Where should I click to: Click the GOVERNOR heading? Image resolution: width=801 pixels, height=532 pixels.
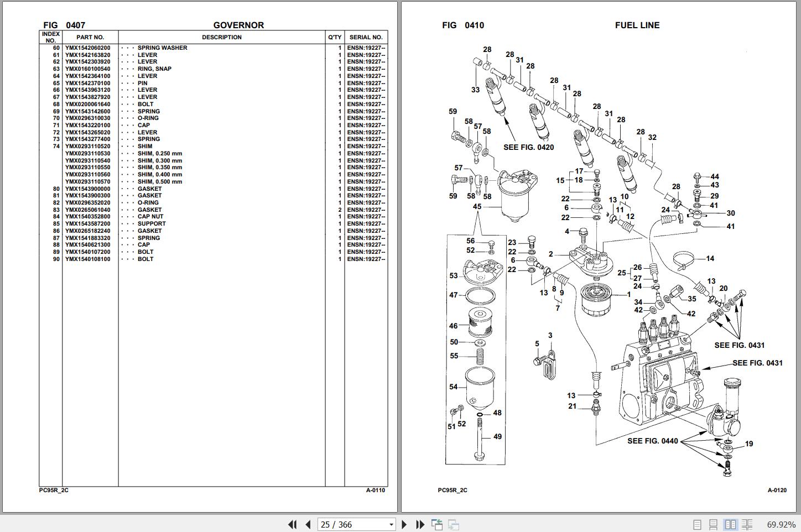click(x=238, y=25)
